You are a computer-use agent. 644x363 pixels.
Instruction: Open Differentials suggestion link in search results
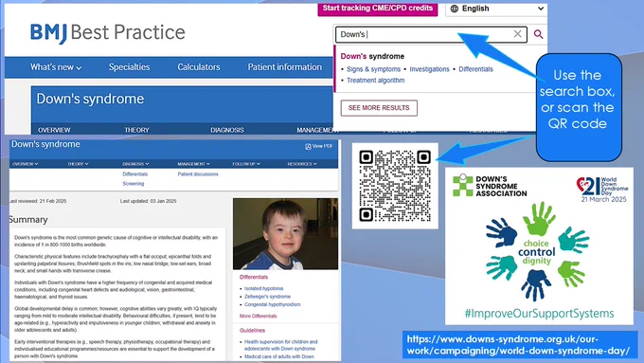[475, 69]
